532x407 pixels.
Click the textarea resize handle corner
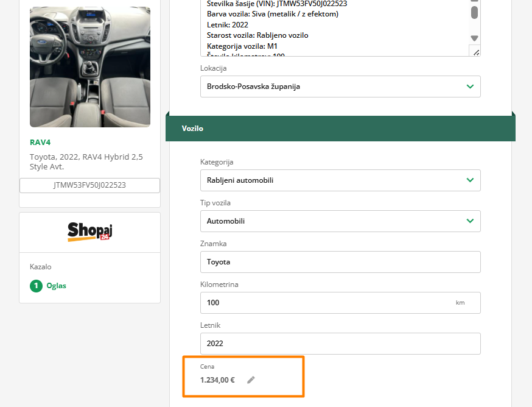click(x=475, y=52)
